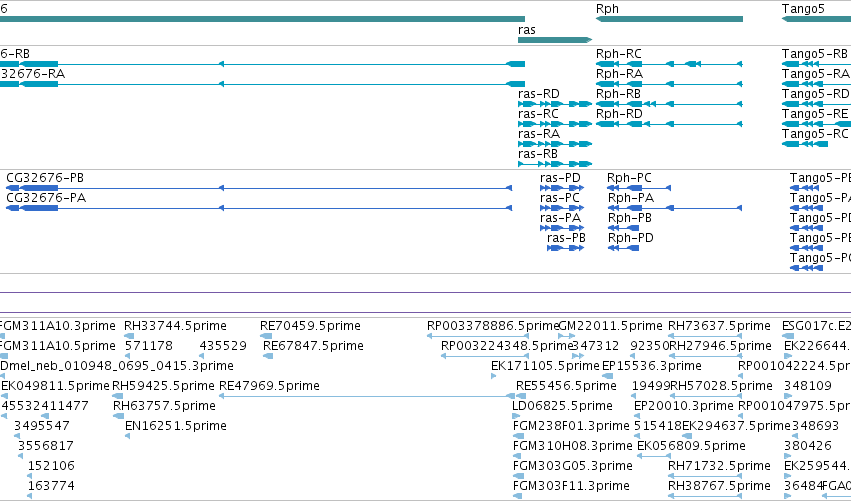851x501 pixels.
Task: Select the ras-RB transcript
Action: pos(555,164)
